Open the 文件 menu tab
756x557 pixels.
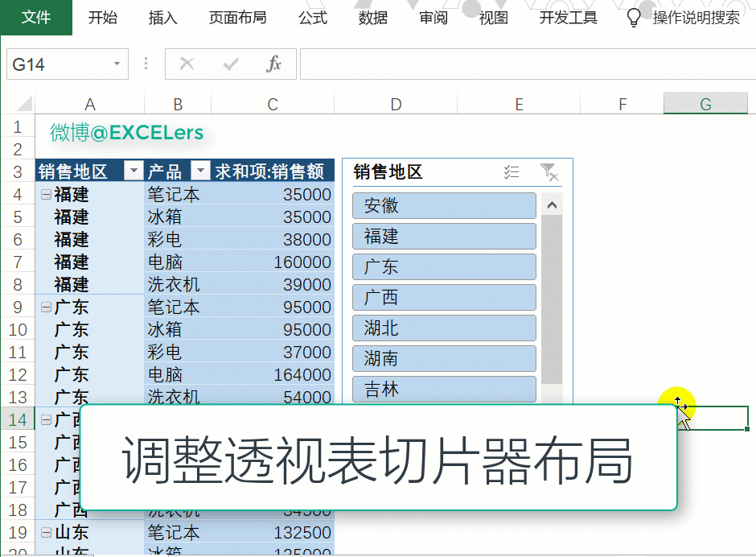click(36, 17)
